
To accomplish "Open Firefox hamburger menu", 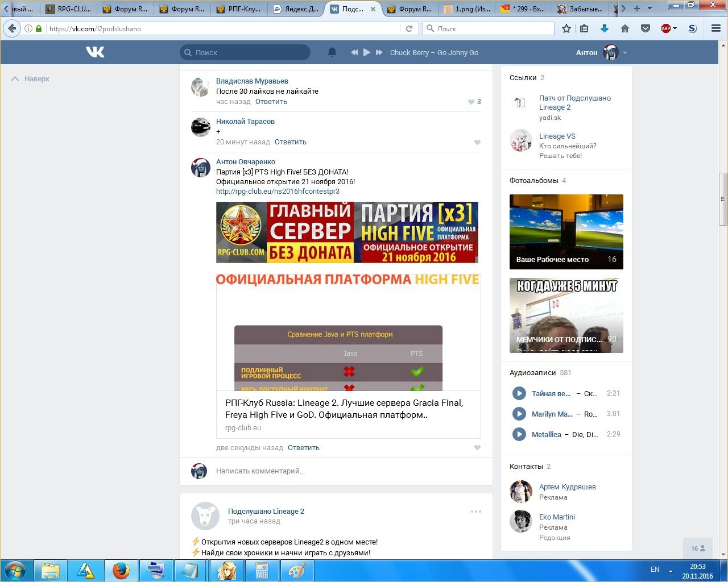I will click(x=716, y=28).
